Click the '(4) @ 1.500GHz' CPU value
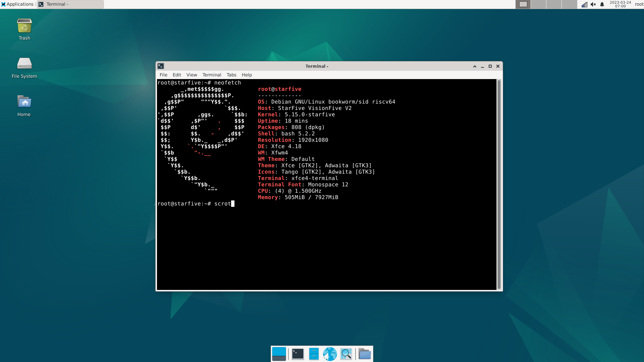644x362 pixels. point(298,191)
